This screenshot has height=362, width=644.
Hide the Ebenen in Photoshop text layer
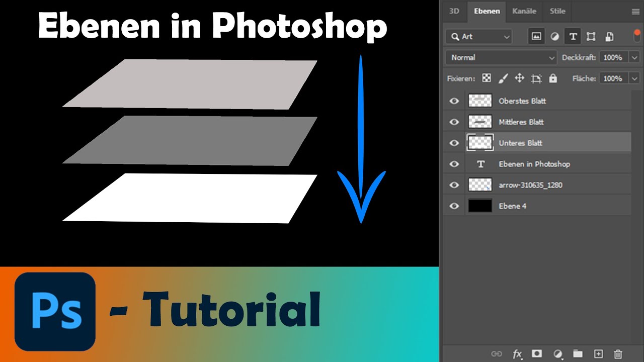[454, 164]
